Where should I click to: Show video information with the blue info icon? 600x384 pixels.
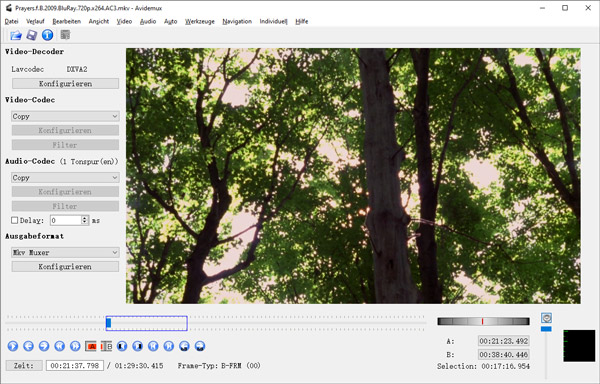pyautogui.click(x=47, y=35)
